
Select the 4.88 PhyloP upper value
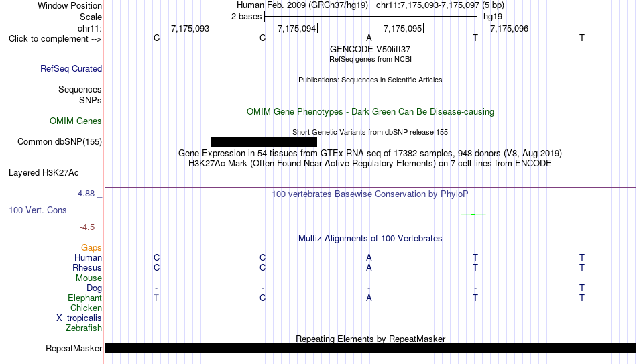coord(86,194)
